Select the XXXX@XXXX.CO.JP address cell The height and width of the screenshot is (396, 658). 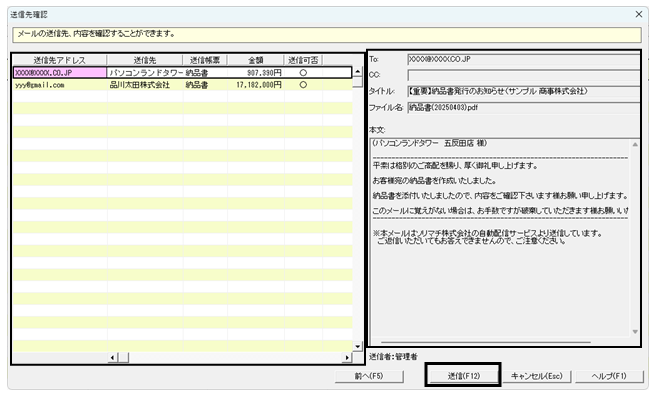pos(60,73)
